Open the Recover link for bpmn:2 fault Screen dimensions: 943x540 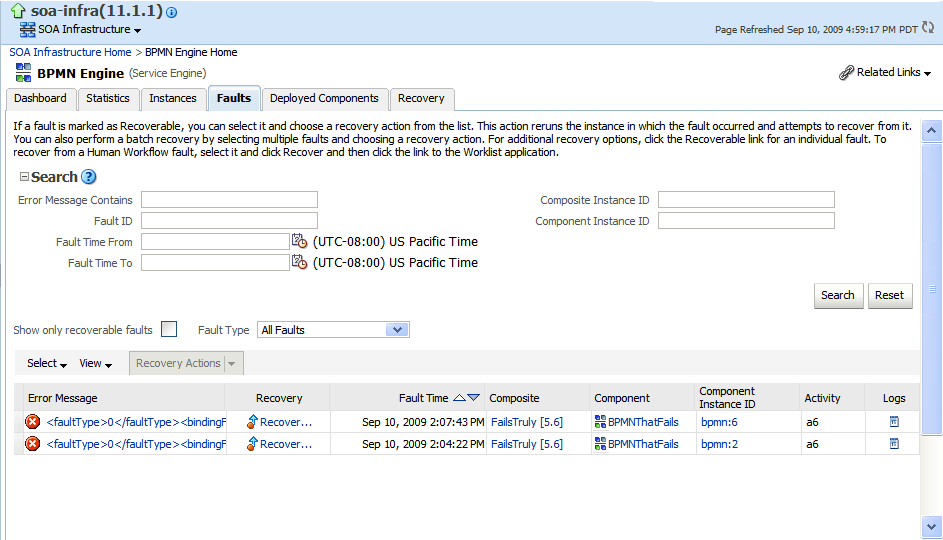(x=286, y=444)
